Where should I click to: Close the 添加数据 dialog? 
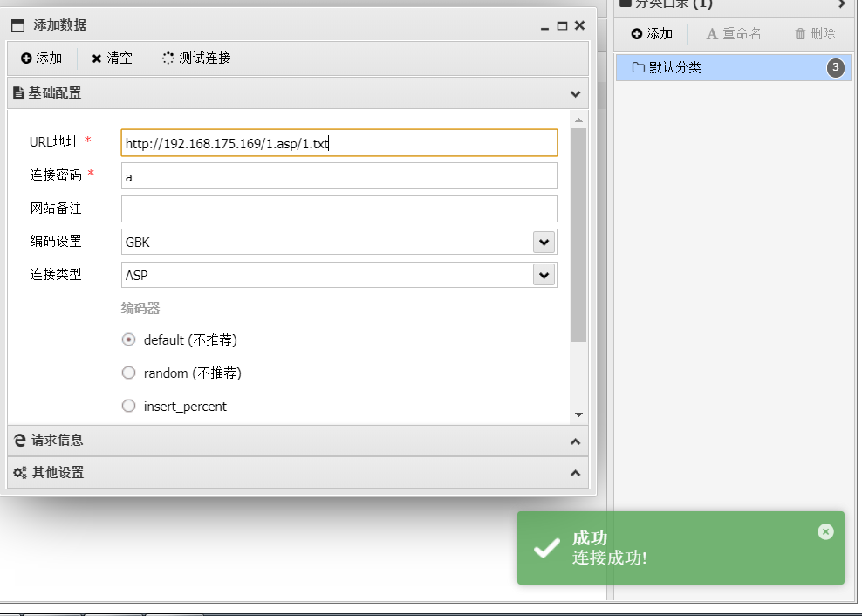(579, 25)
